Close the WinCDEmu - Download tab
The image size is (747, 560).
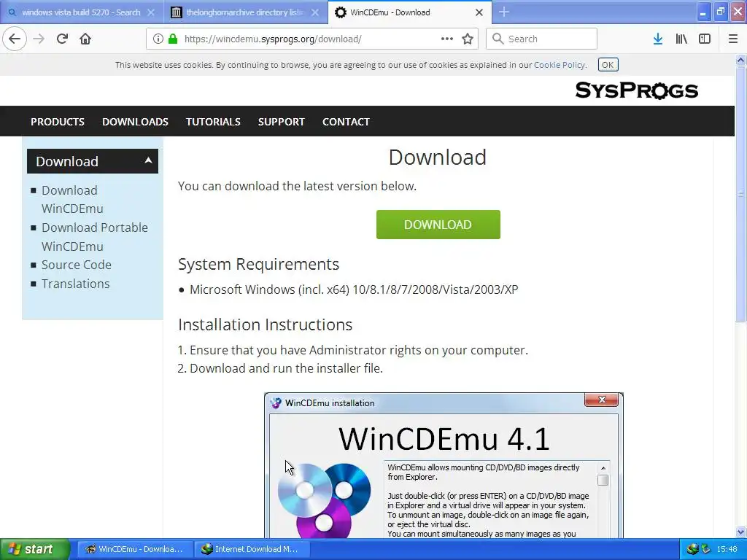tap(479, 12)
